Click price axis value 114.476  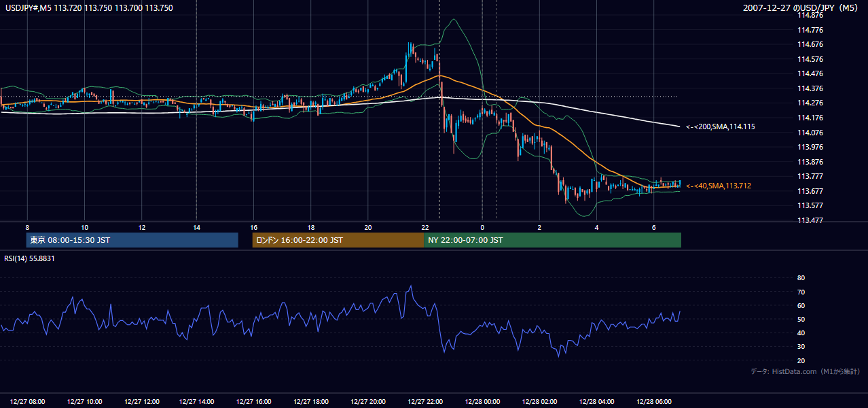pos(811,73)
